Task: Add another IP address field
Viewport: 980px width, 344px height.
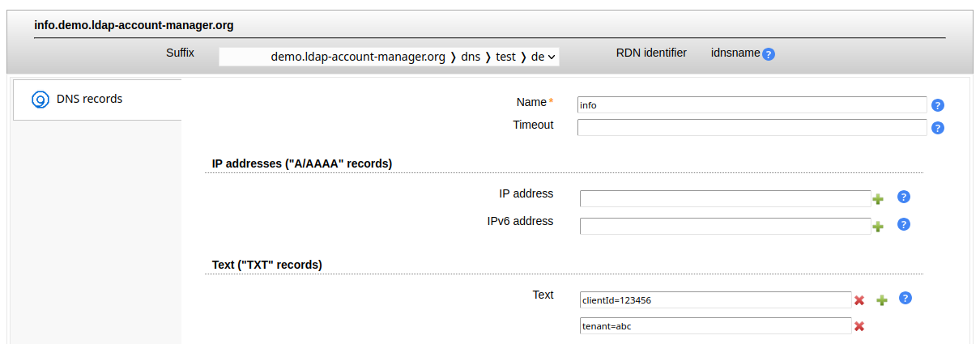Action: (878, 199)
